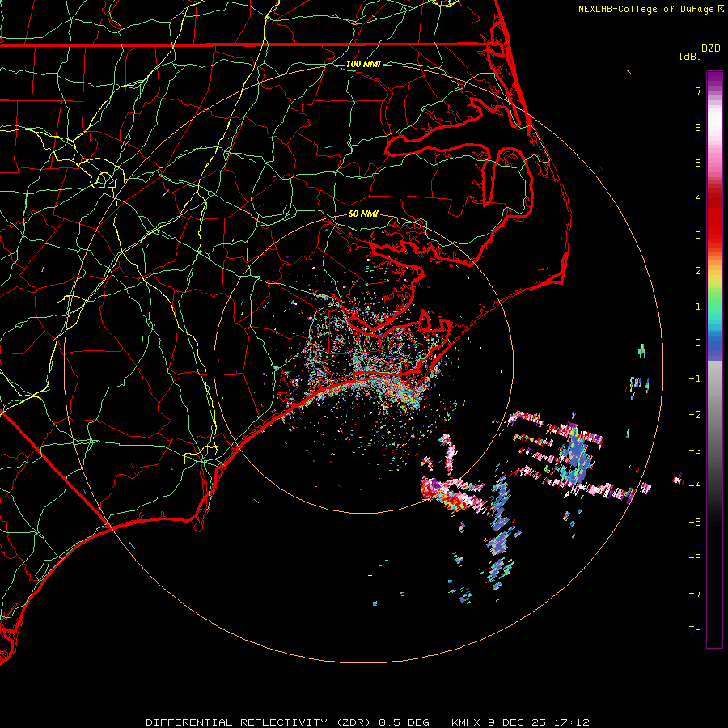Click the -6 value on the color scale
This screenshot has height=728, width=728.
[695, 558]
